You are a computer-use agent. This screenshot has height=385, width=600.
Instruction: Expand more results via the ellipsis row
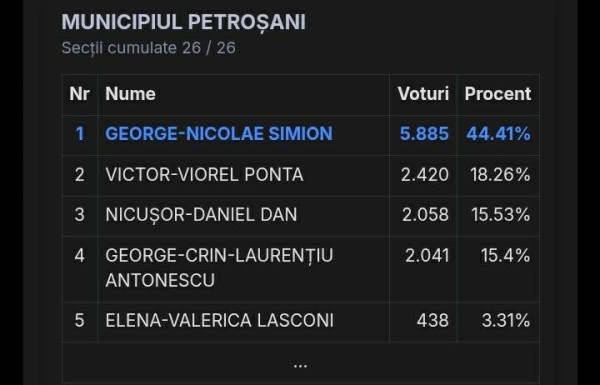[x=300, y=365]
